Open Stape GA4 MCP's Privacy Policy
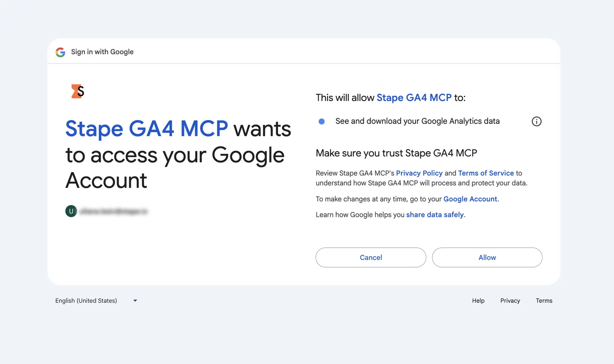Image resolution: width=614 pixels, height=364 pixels. coord(419,173)
